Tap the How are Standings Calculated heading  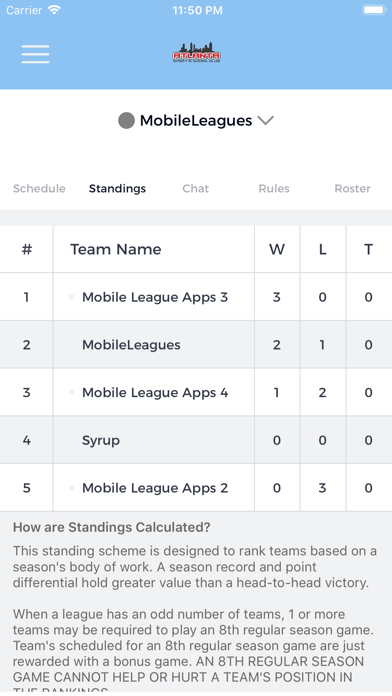point(111,527)
